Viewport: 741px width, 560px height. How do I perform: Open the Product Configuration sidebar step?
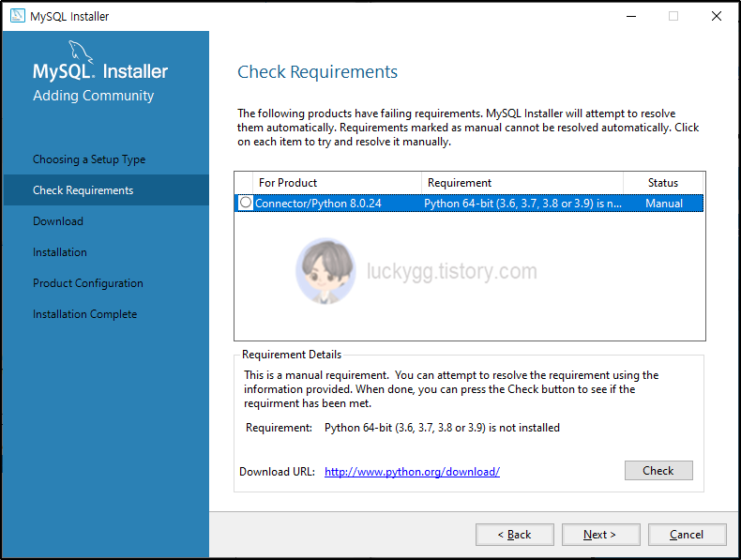click(x=88, y=283)
